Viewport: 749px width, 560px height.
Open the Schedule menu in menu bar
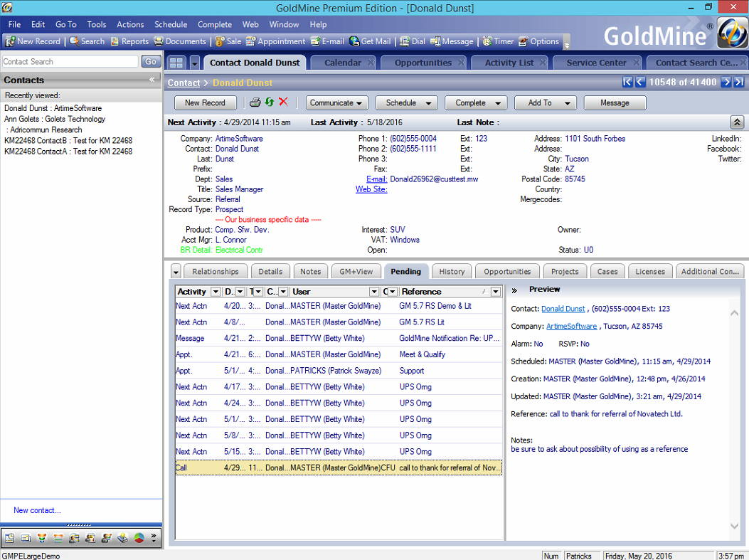[171, 24]
